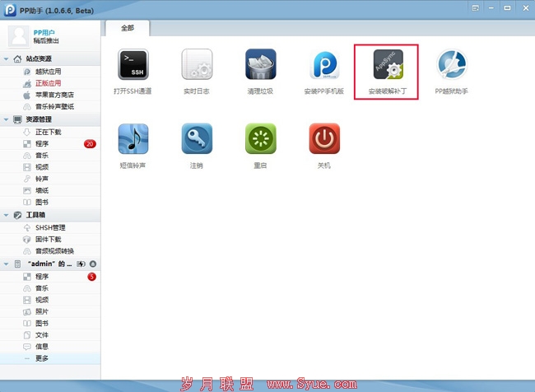Open SHSH管理 in the toolbox
Image resolution: width=535 pixels, height=392 pixels.
coord(50,228)
